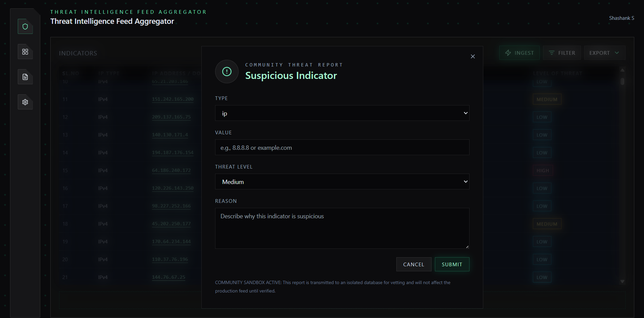The image size is (644, 318).
Task: Close the Suspicious Indicator dialog
Action: 473,56
